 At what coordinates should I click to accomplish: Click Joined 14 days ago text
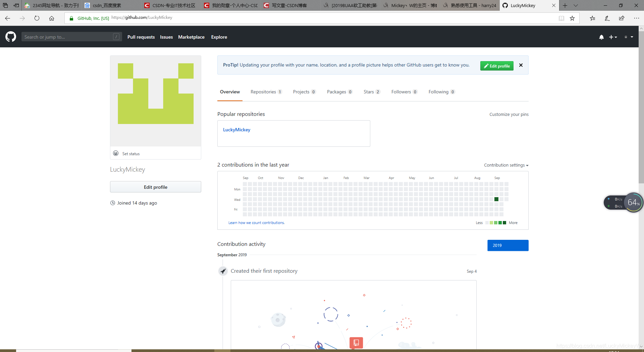pos(137,203)
